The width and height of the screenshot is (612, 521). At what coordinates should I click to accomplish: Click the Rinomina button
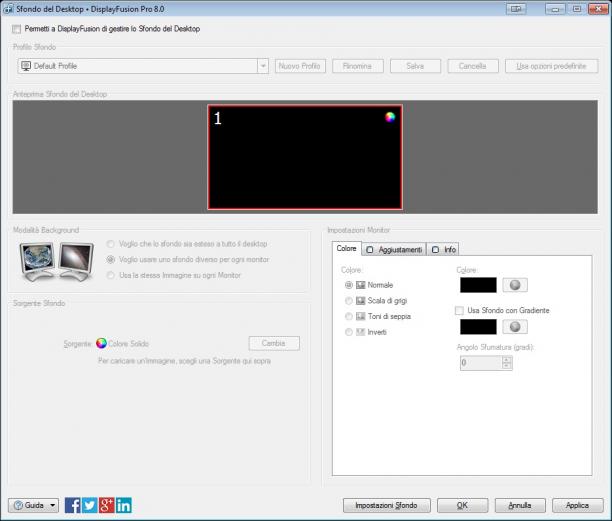358,66
